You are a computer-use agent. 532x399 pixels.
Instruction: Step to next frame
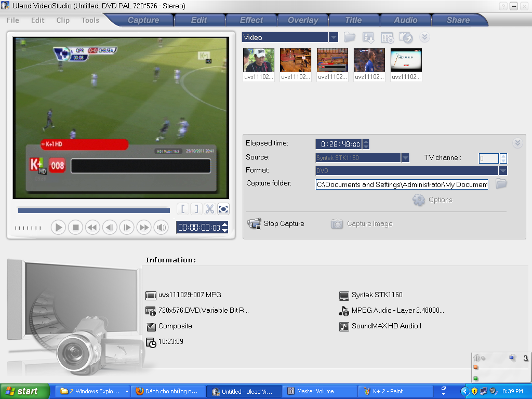click(127, 228)
